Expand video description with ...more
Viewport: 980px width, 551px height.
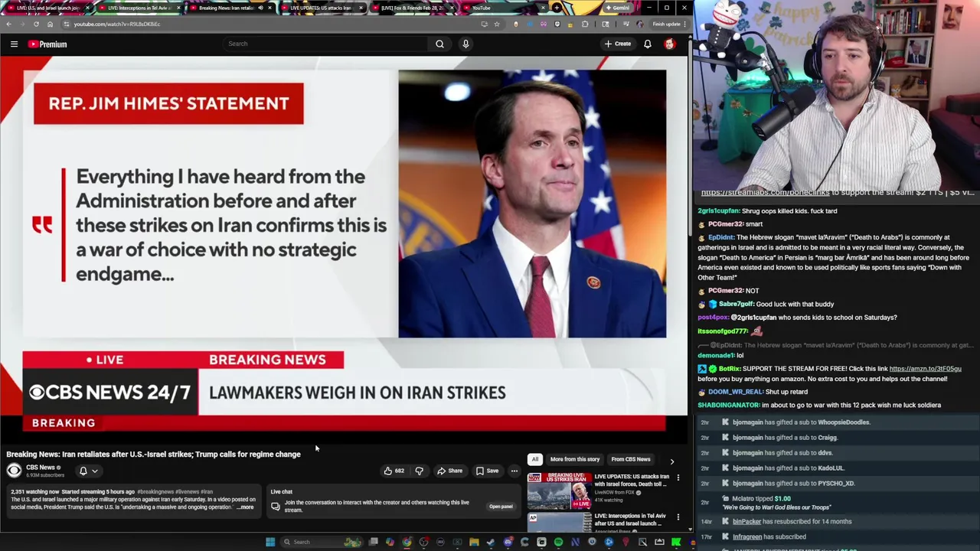pyautogui.click(x=246, y=507)
